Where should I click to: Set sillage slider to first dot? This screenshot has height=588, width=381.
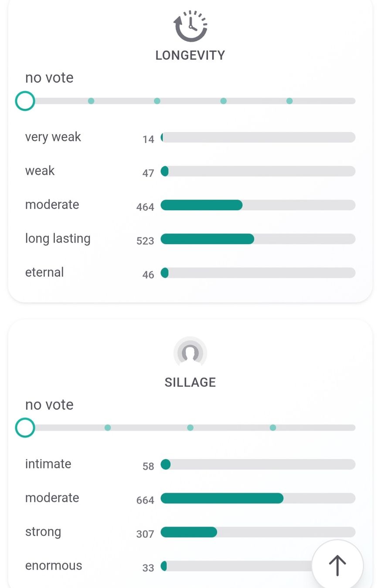108,428
